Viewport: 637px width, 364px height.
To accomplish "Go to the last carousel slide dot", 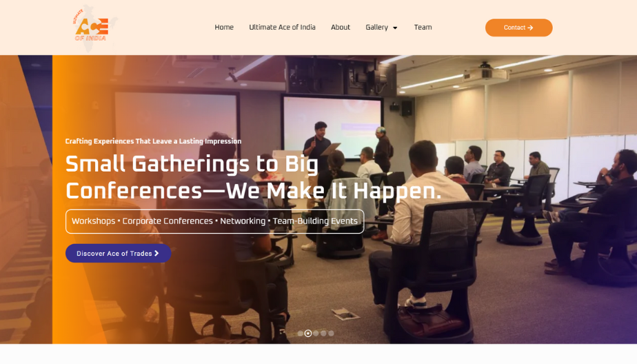I will (x=331, y=333).
